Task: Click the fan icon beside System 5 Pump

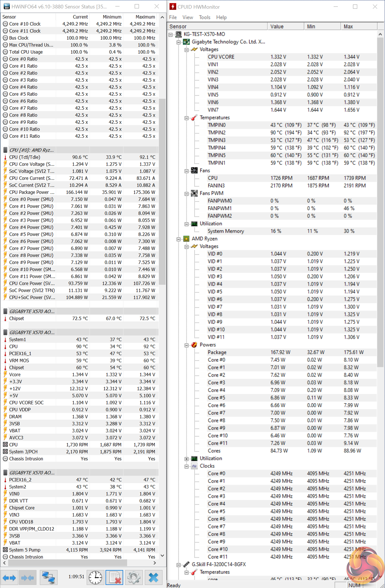Action: 5,550
